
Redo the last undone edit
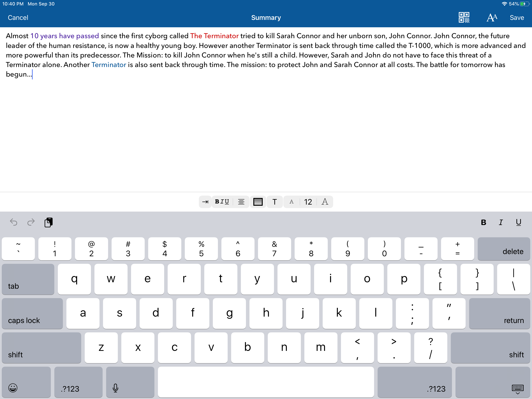click(x=31, y=222)
